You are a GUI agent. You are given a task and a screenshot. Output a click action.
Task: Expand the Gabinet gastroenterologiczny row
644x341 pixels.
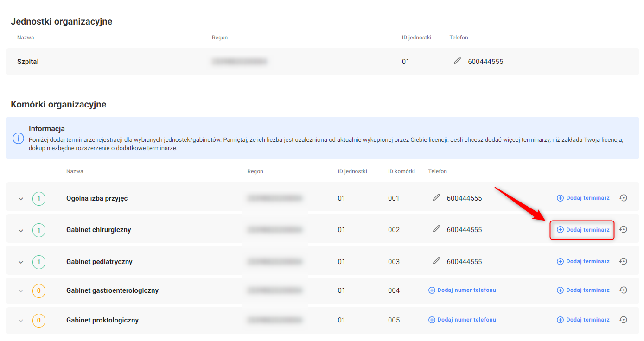(20, 291)
